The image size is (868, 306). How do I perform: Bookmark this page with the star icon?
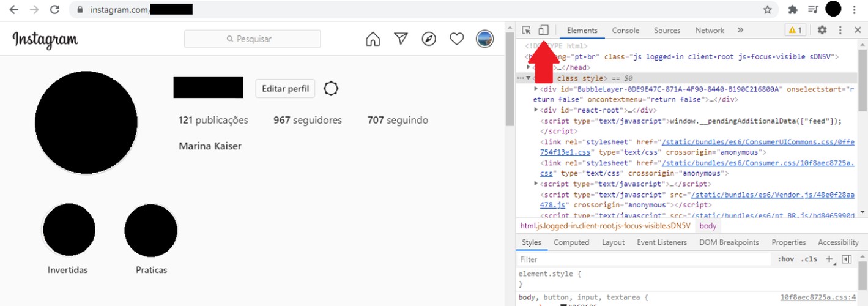767,10
